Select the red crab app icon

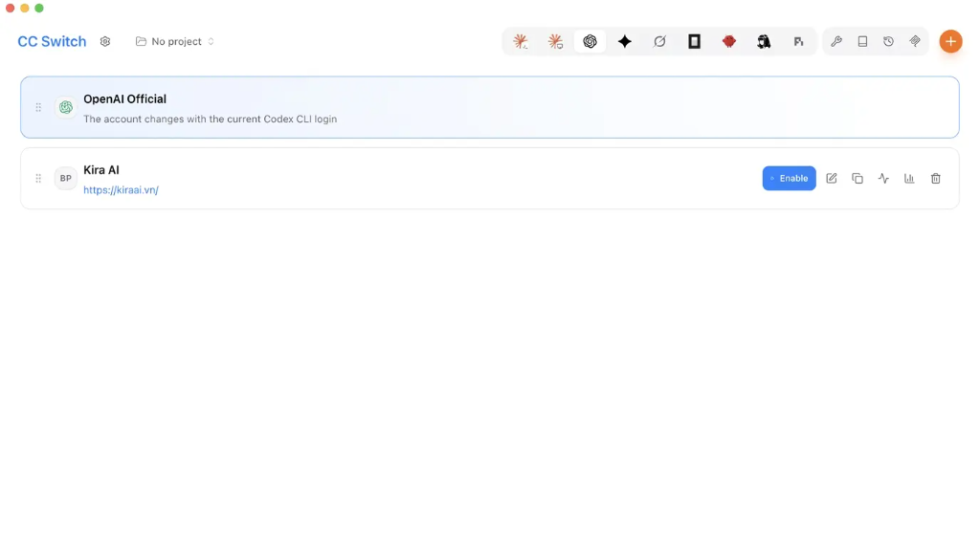pos(728,41)
